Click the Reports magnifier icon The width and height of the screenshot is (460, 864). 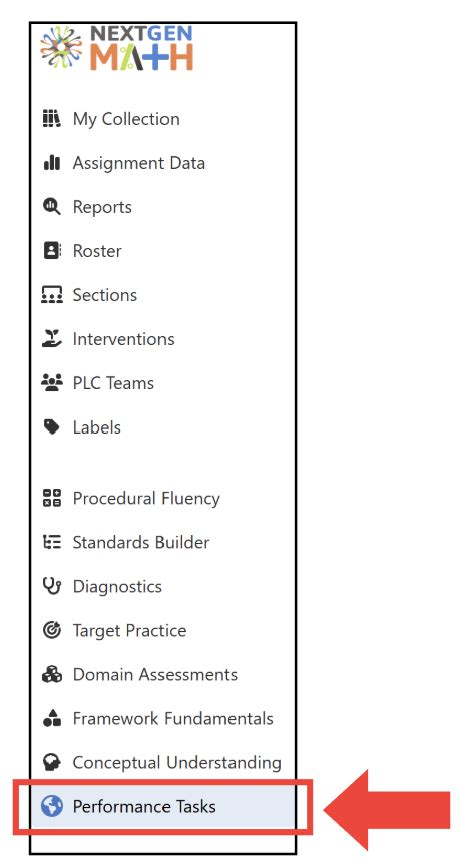pyautogui.click(x=52, y=207)
